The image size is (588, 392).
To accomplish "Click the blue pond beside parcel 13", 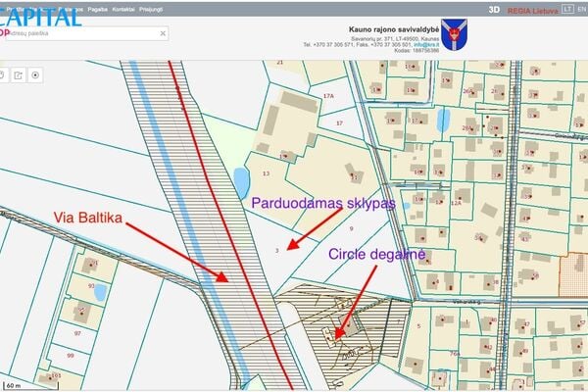I will coord(241,183).
